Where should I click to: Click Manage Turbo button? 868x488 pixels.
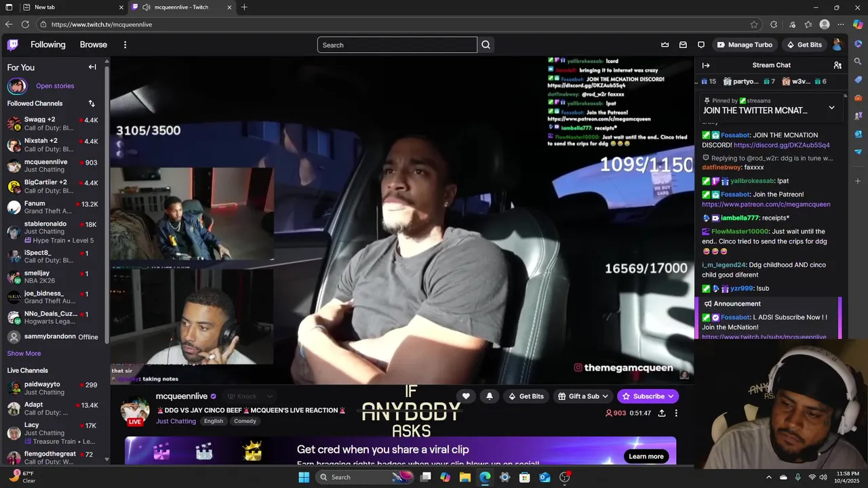click(744, 45)
